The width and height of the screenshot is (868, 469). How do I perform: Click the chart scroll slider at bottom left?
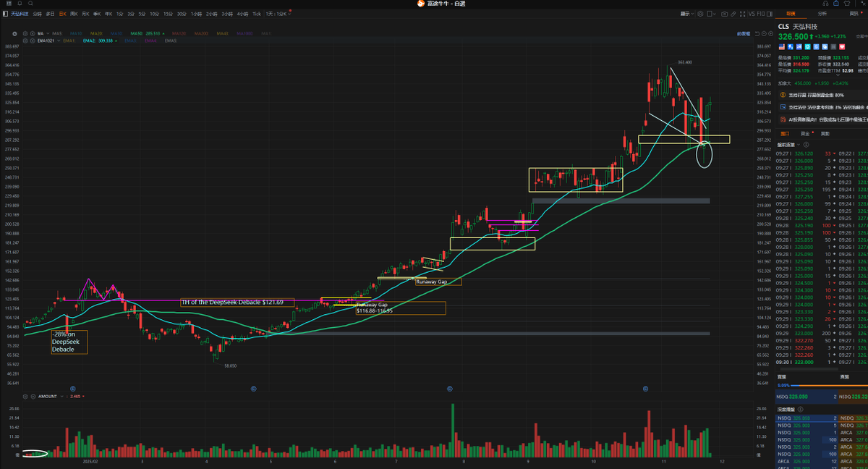35,454
